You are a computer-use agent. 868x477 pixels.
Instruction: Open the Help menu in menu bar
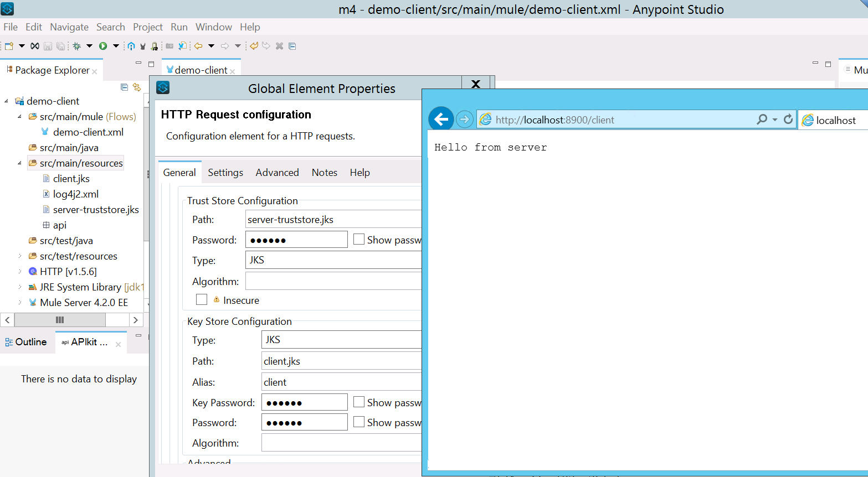click(x=250, y=27)
